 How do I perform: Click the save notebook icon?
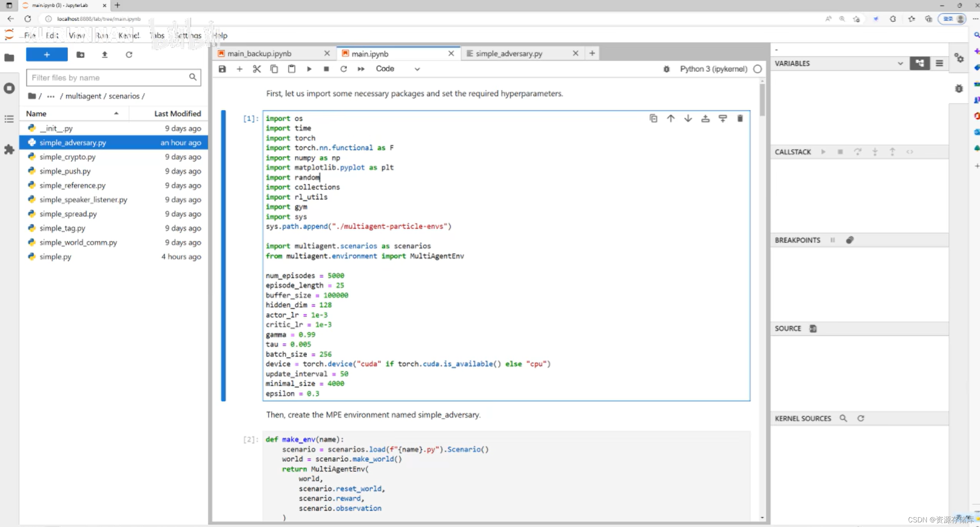click(222, 69)
